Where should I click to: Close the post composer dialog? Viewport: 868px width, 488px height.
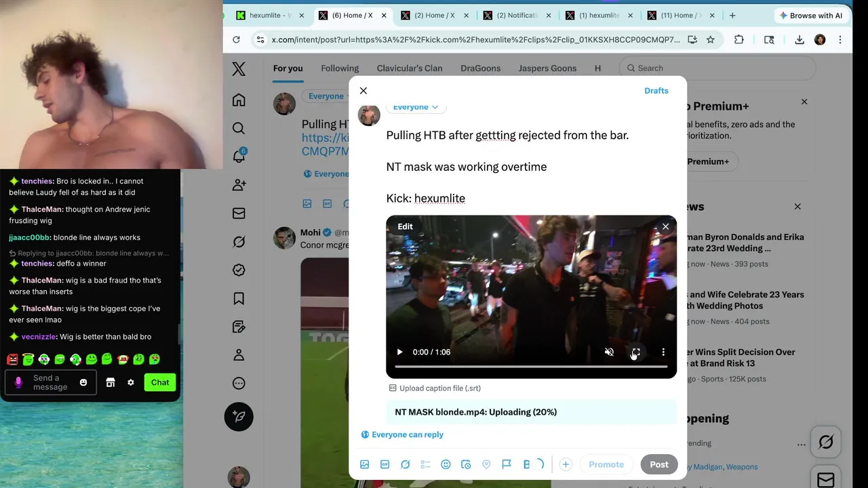[x=363, y=90]
